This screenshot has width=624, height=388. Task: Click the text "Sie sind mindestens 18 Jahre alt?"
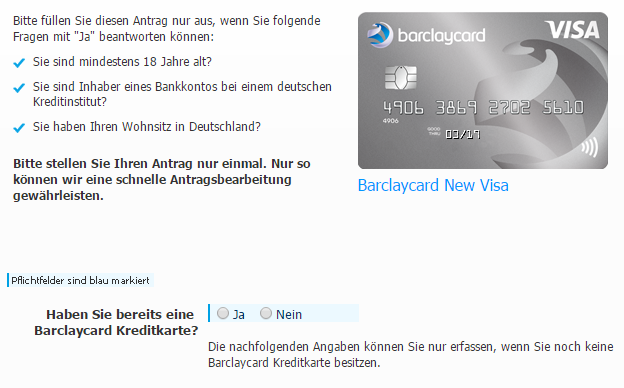[x=122, y=62]
